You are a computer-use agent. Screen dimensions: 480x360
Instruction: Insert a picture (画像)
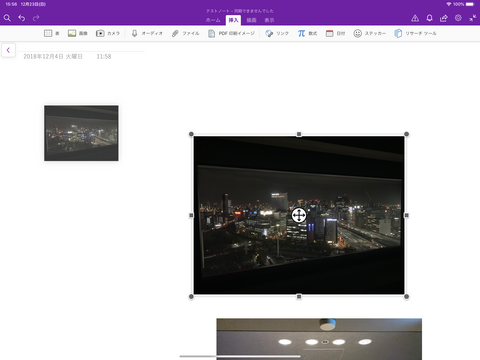[x=78, y=33]
